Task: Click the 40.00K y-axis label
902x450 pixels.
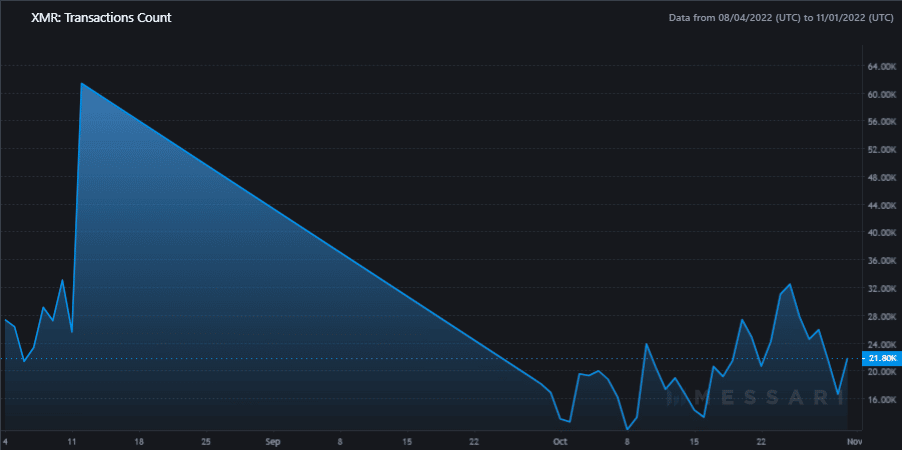Action: coord(881,232)
